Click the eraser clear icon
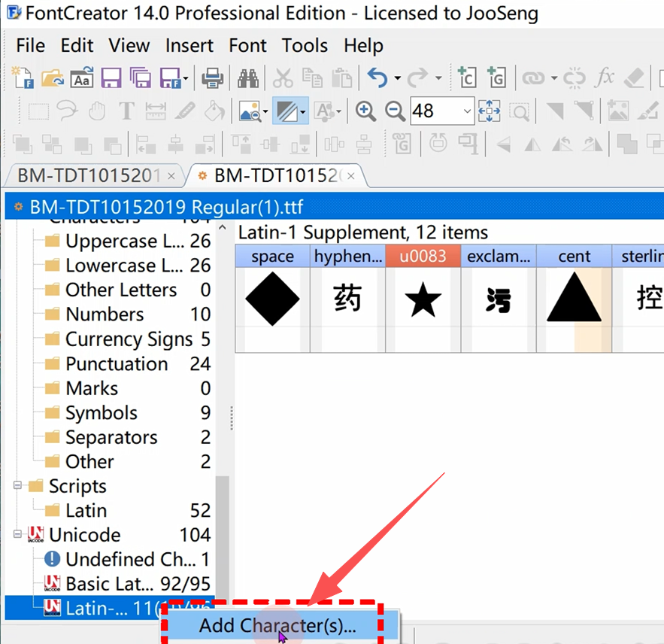Screen dimensions: 664x644 (x=634, y=78)
